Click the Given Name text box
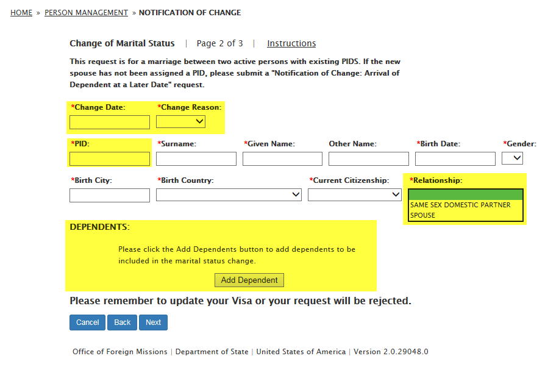The width and height of the screenshot is (559, 392). click(282, 159)
